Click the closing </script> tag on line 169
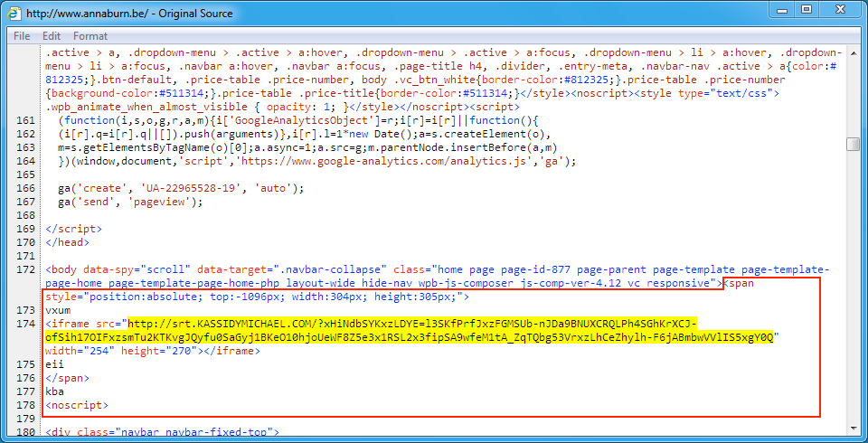The image size is (868, 443). pyautogui.click(x=73, y=230)
